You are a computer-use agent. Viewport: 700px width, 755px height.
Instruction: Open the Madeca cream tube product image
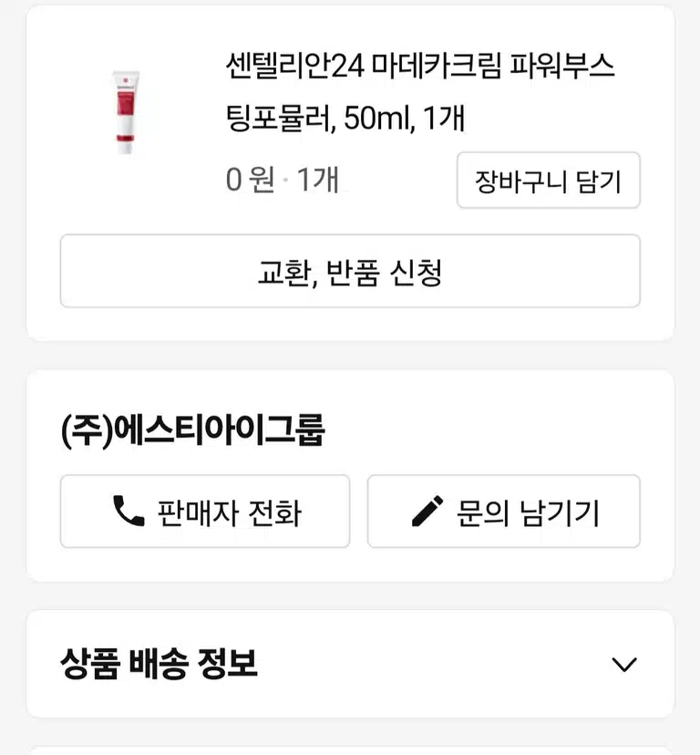point(126,112)
